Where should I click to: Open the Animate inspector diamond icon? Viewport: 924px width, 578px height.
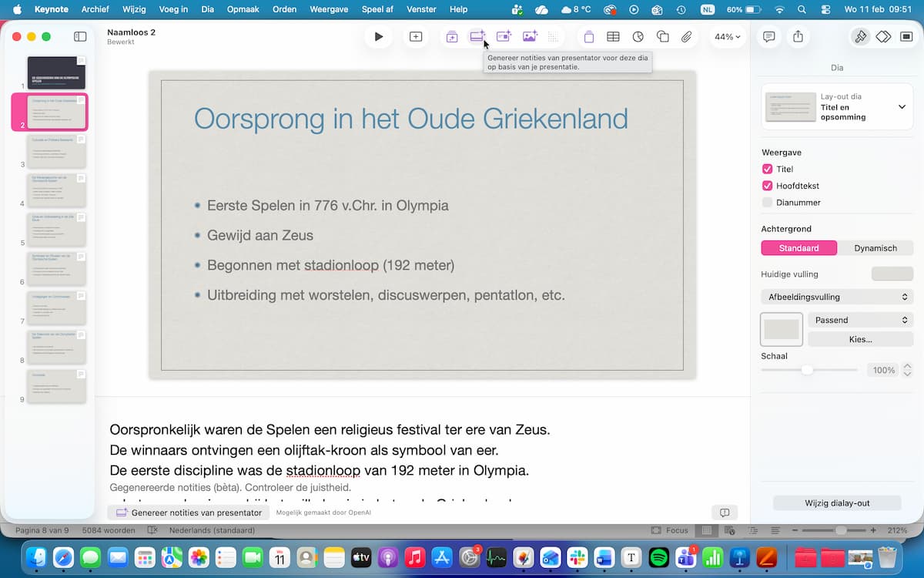pos(884,37)
